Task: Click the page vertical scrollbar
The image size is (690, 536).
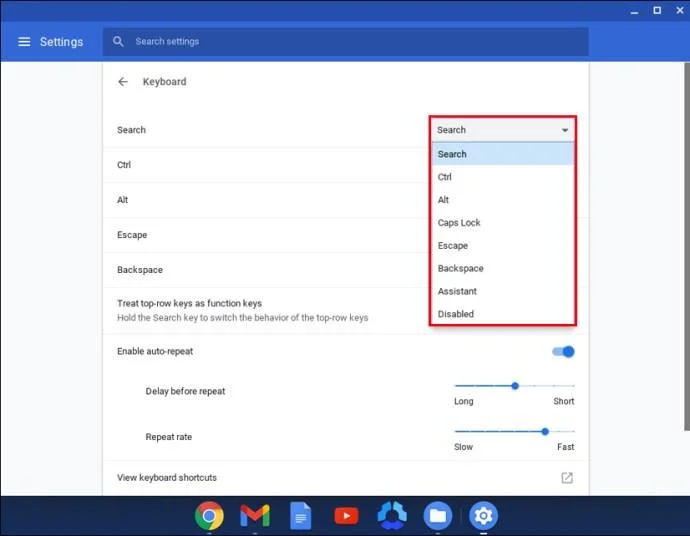Action: pyautogui.click(x=686, y=246)
